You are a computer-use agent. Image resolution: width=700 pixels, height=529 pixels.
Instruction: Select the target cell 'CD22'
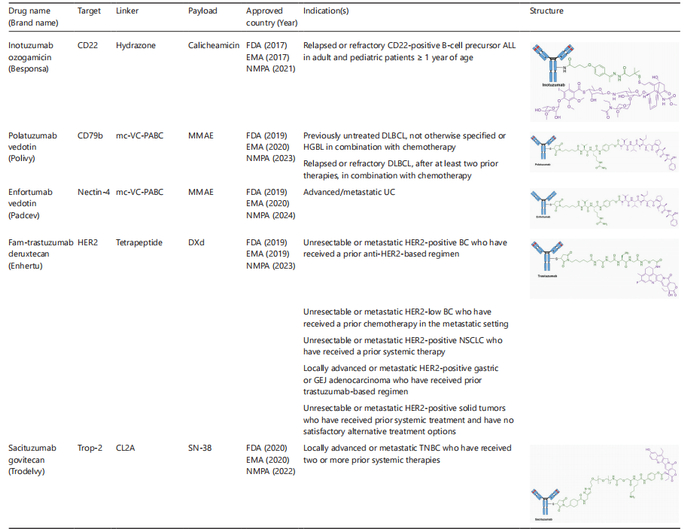(88, 46)
